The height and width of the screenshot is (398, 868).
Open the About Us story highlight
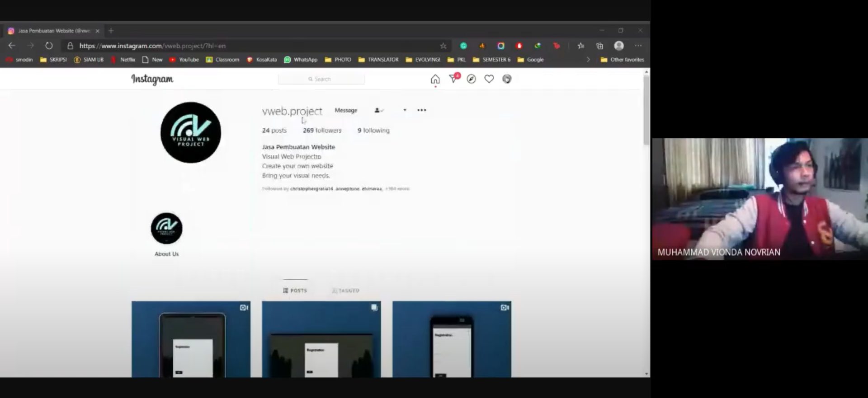pos(167,229)
